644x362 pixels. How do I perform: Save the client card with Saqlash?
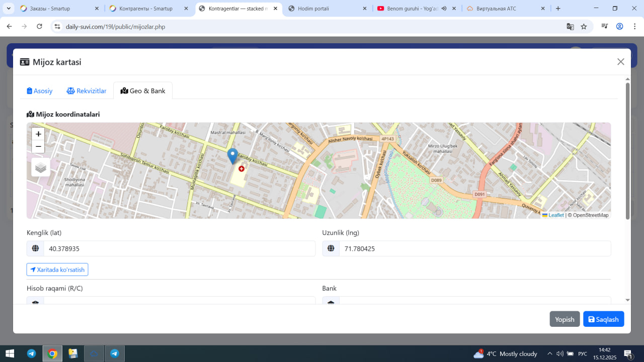[603, 319]
